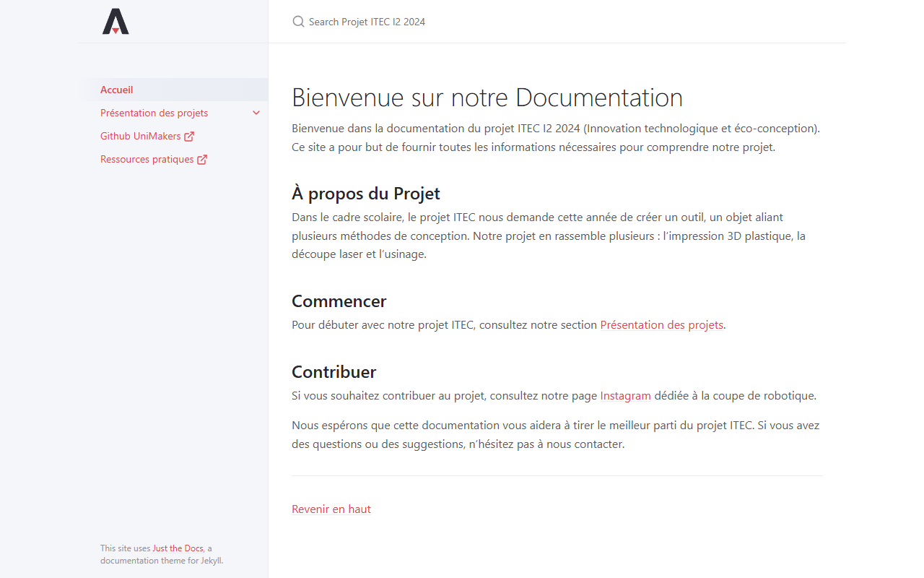Open the Instagram link in Contribuer section
924x578 pixels.
(x=626, y=396)
